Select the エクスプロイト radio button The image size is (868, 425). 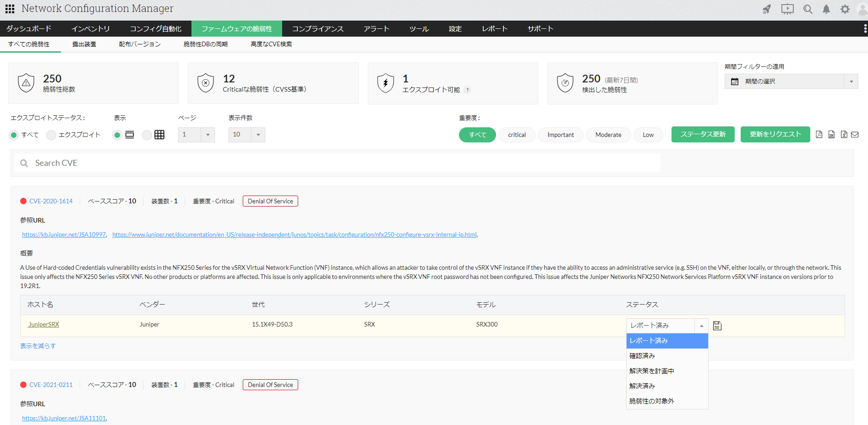(51, 135)
